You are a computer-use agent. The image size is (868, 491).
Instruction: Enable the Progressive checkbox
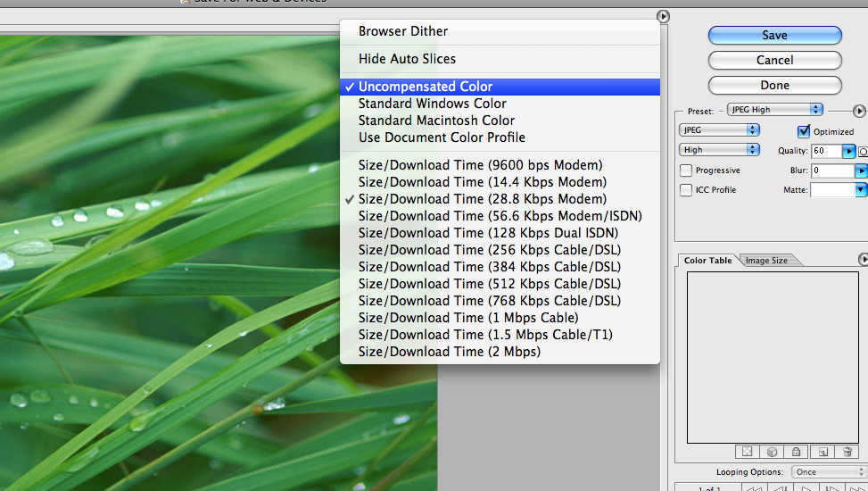686,171
